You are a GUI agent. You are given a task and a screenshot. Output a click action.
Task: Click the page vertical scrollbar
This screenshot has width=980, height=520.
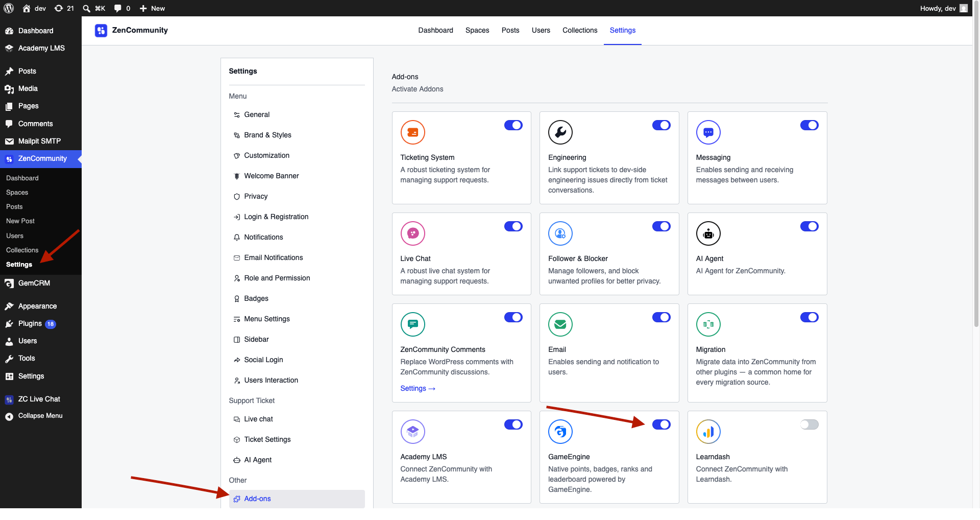976,163
